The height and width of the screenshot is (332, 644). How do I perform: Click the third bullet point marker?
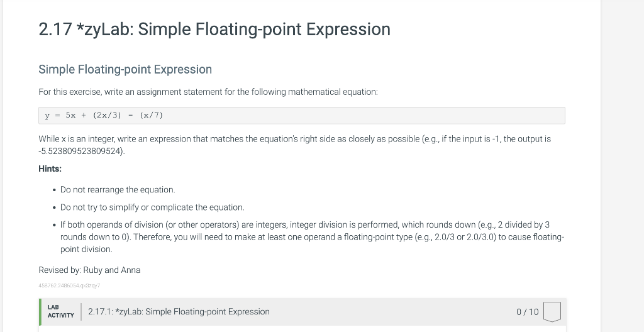coord(54,225)
